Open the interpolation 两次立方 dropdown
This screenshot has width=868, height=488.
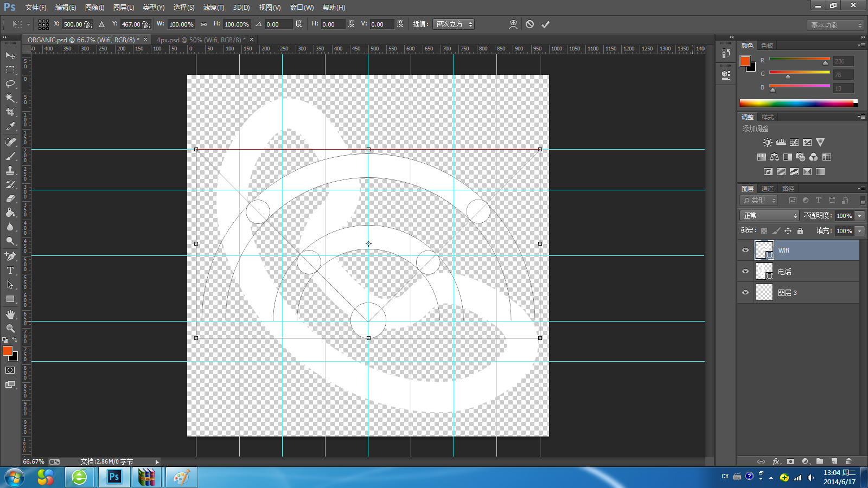click(x=454, y=24)
